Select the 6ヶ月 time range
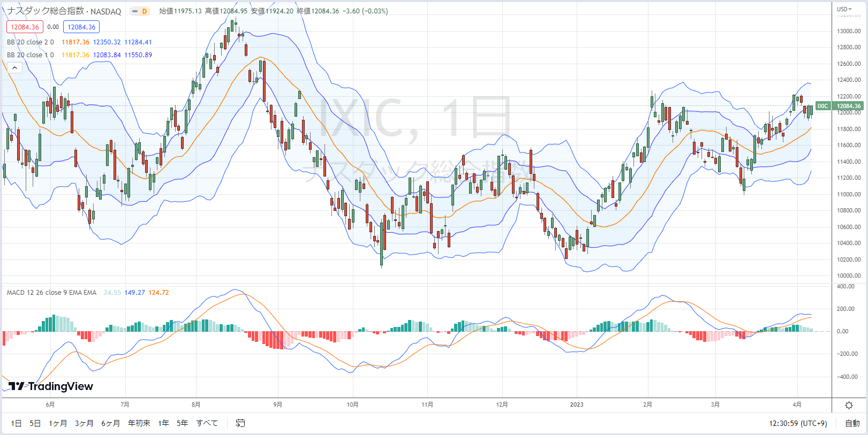The height and width of the screenshot is (435, 868). pyautogui.click(x=111, y=423)
